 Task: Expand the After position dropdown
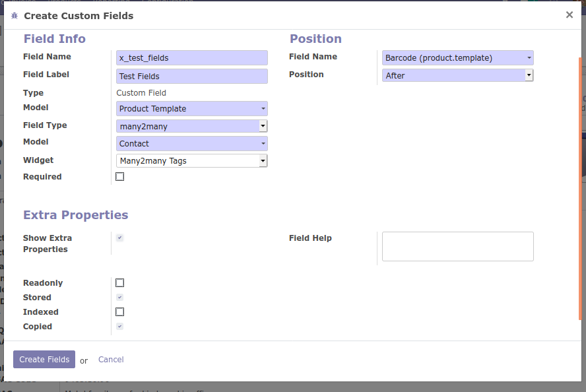point(457,75)
